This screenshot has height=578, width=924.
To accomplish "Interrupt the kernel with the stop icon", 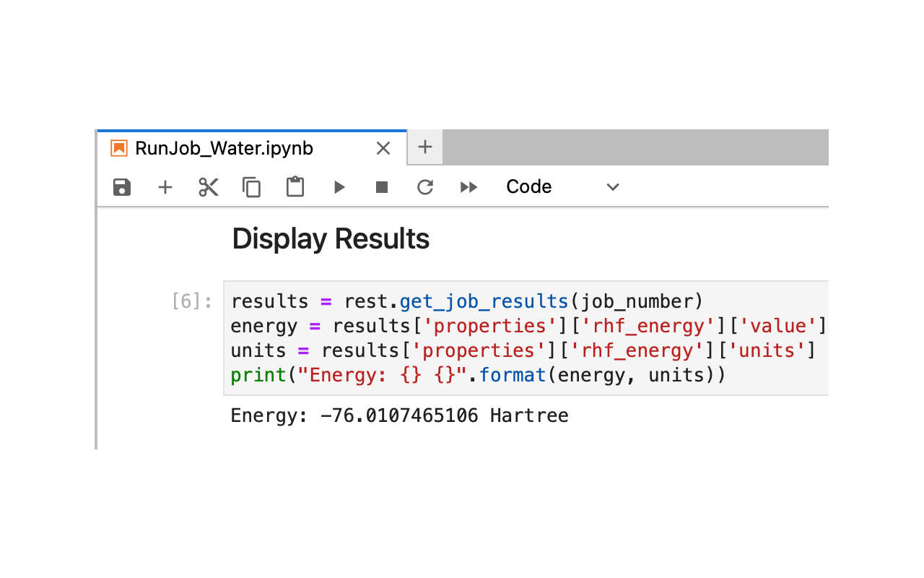I will [381, 186].
